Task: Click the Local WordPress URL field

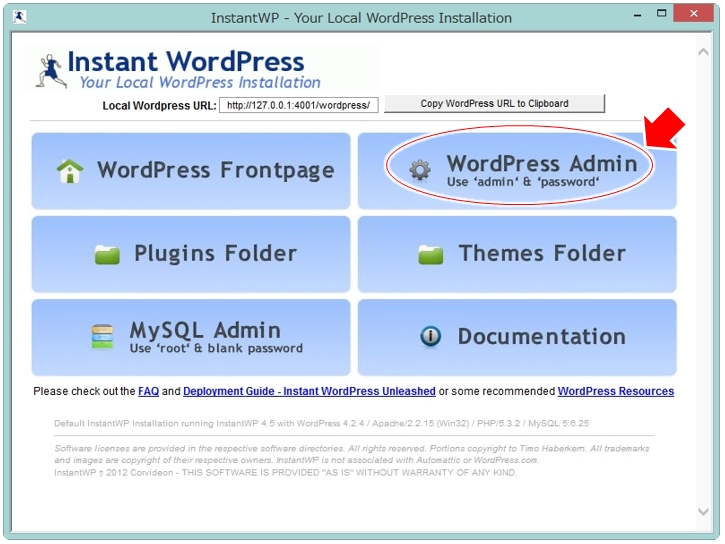Action: (x=299, y=105)
